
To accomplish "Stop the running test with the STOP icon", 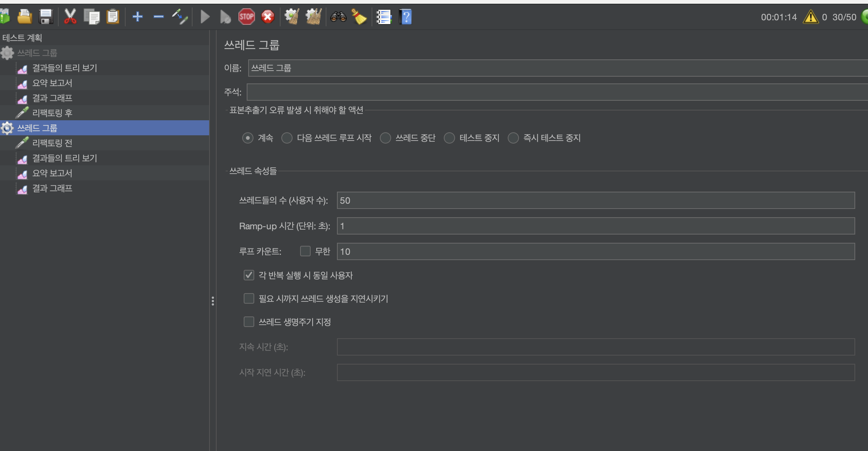I will [246, 17].
